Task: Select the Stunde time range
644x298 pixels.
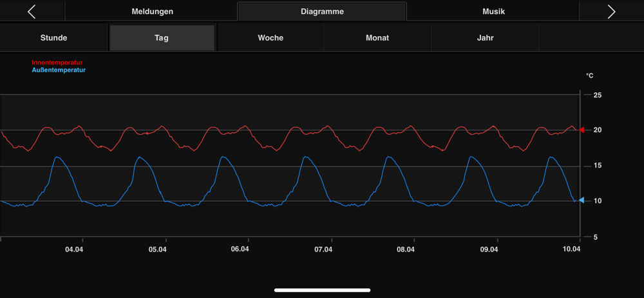Action: coord(54,38)
